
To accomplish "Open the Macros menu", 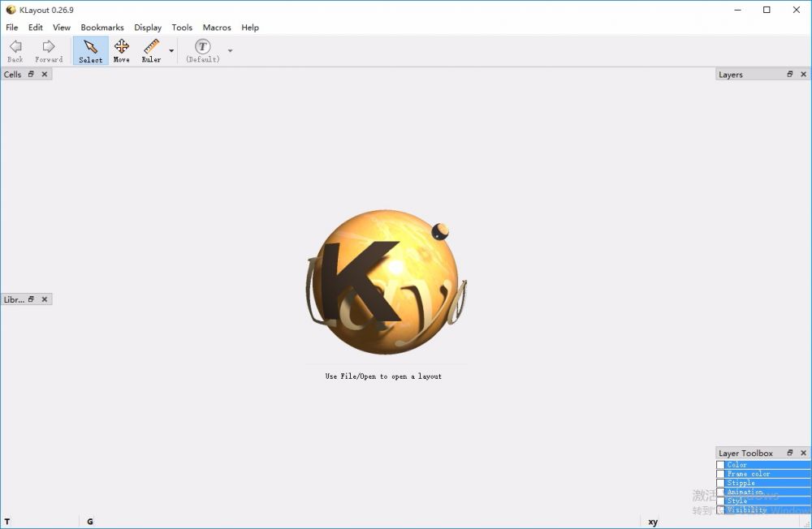I will tap(217, 28).
